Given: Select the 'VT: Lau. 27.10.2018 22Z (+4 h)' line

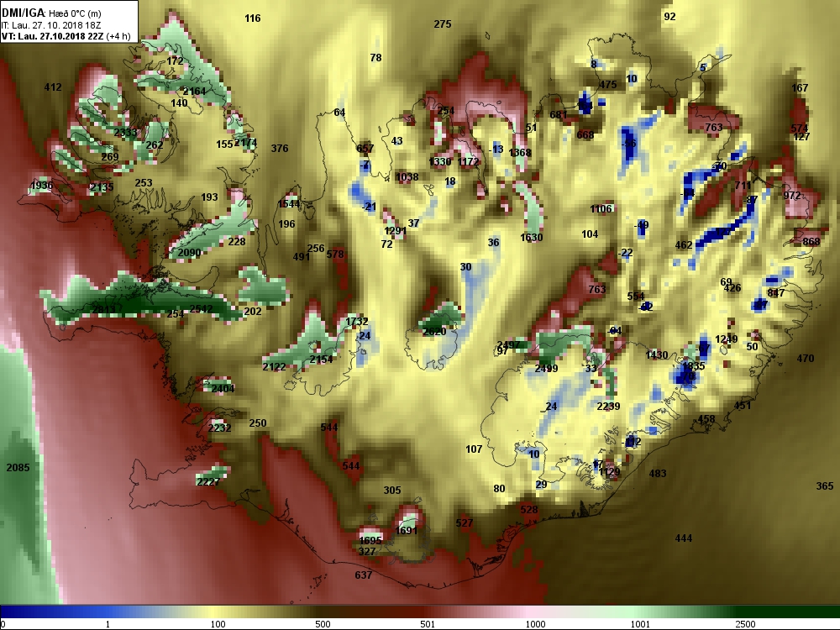Looking at the screenshot, I should [x=66, y=36].
